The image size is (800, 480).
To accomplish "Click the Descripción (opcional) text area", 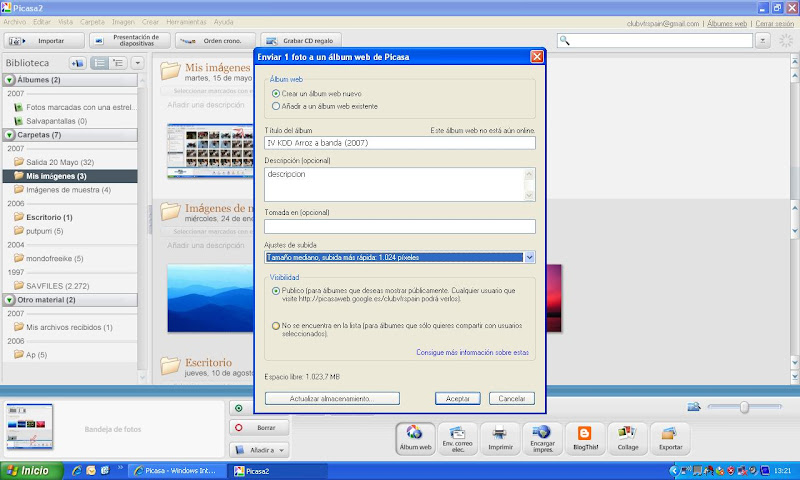I will click(400, 185).
